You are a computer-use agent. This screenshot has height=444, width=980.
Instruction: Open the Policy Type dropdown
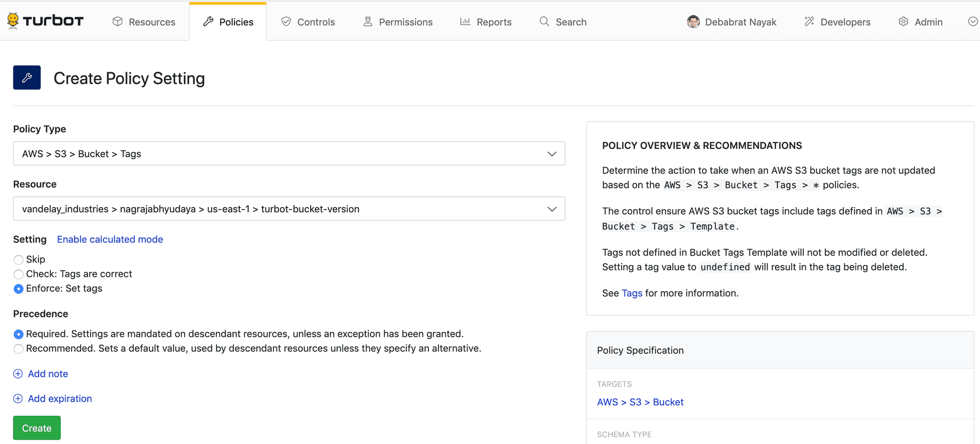(289, 154)
